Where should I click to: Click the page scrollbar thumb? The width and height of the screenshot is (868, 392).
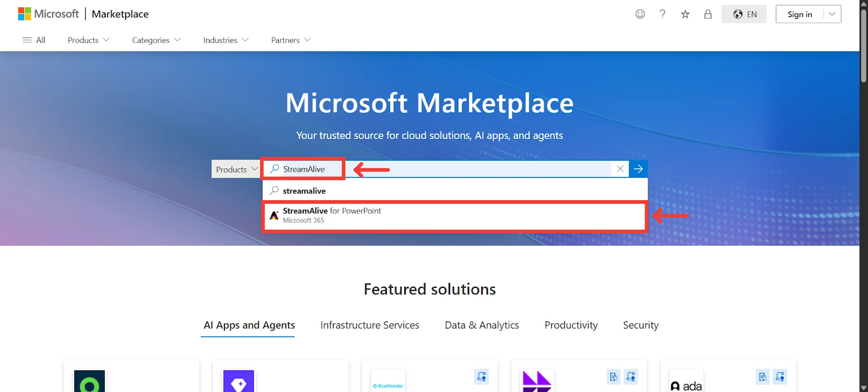point(864,46)
